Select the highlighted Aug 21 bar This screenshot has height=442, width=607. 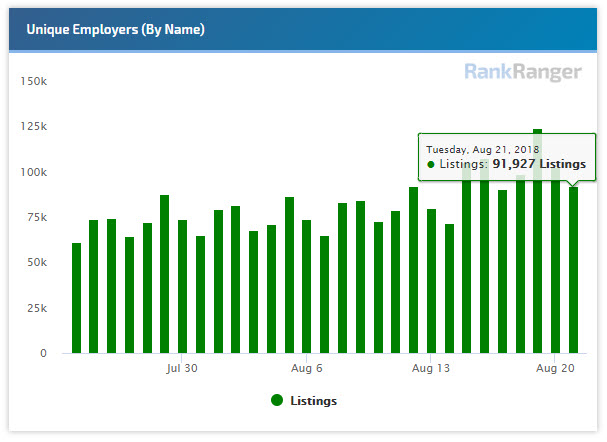coord(573,270)
